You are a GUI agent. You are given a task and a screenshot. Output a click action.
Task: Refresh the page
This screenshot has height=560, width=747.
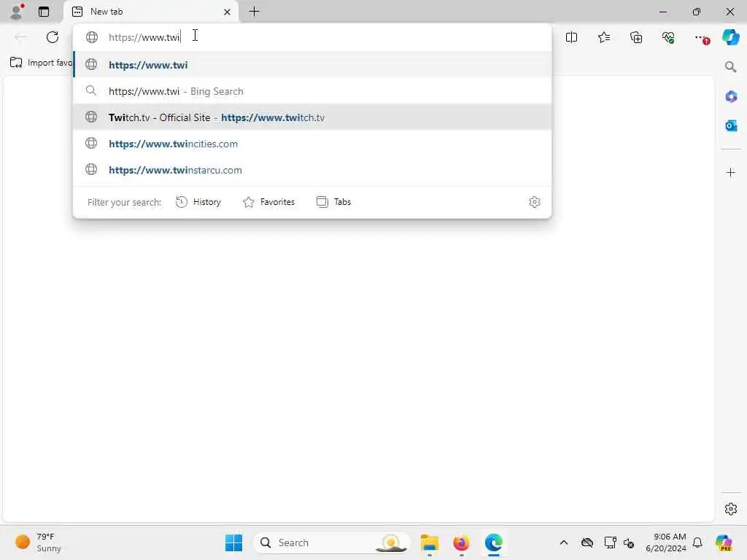[53, 37]
